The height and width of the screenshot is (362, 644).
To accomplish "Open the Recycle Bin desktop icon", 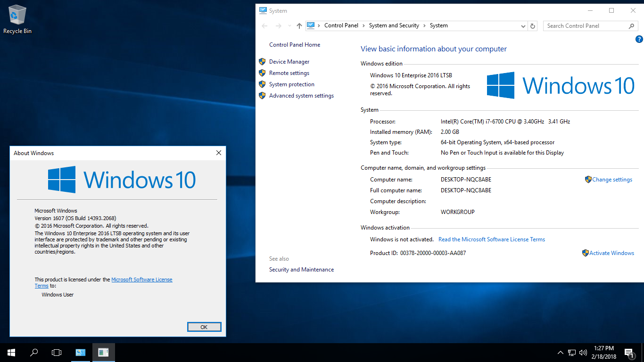I will [x=17, y=16].
